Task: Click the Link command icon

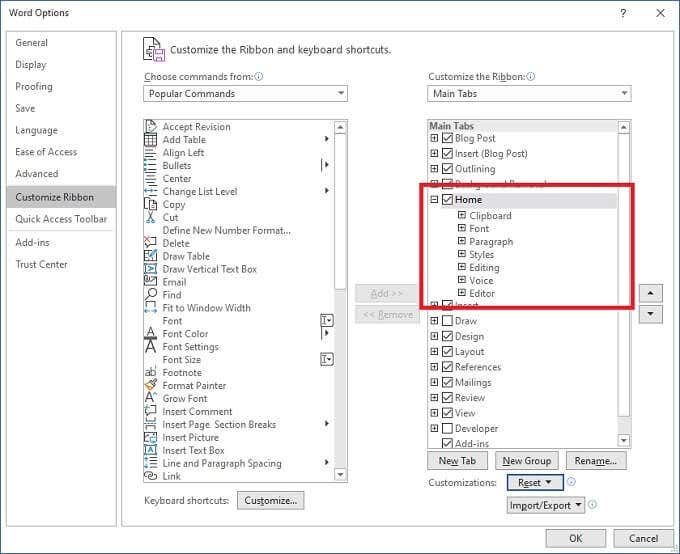Action: [x=150, y=476]
